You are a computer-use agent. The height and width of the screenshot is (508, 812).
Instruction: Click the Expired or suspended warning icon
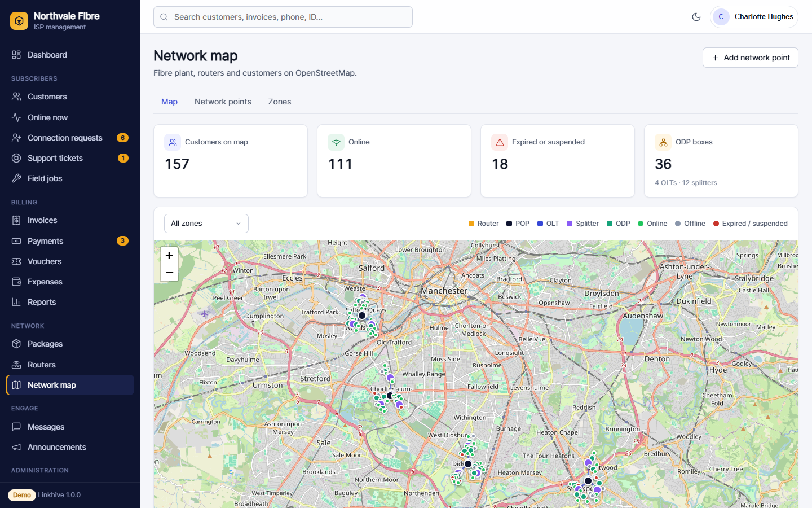[500, 142]
